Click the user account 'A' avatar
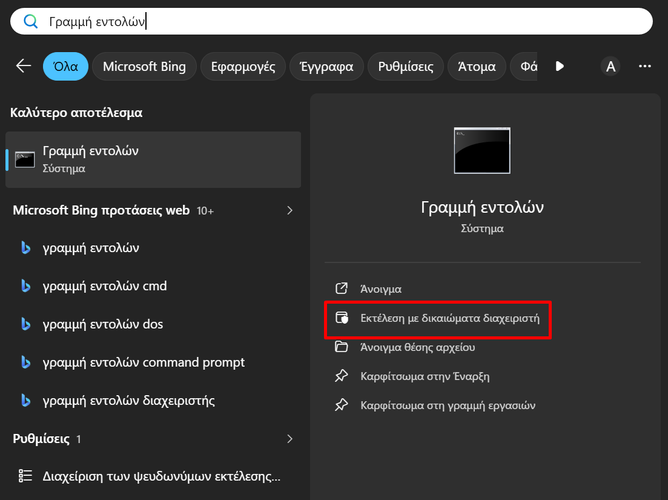Image resolution: width=668 pixels, height=500 pixels. click(611, 67)
